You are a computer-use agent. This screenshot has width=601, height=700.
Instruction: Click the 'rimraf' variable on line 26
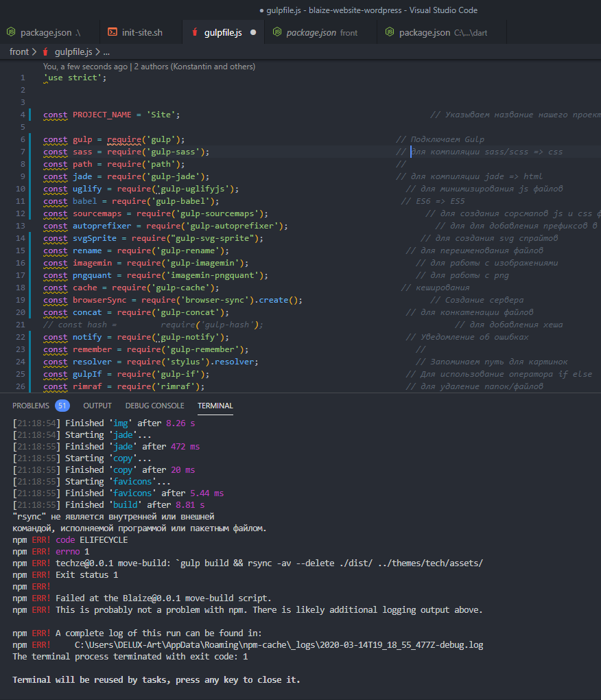87,386
